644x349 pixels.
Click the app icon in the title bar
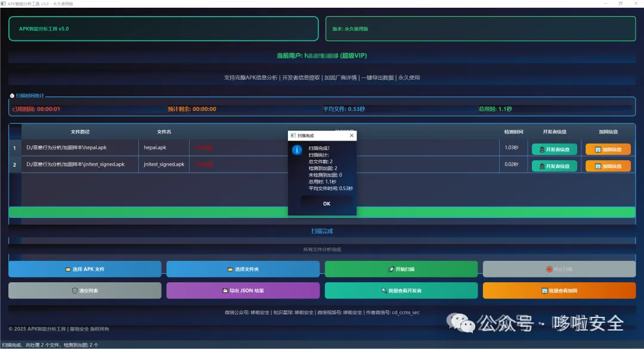4,4
